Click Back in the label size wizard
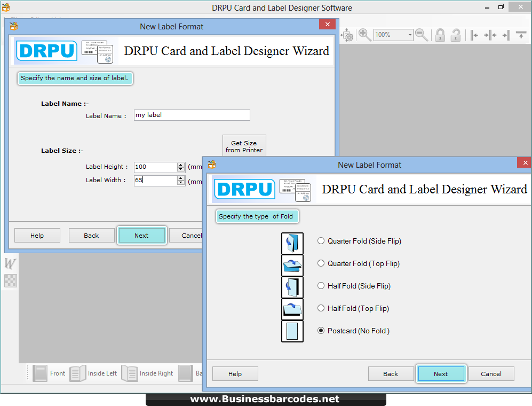This screenshot has width=532, height=406. pyautogui.click(x=91, y=236)
